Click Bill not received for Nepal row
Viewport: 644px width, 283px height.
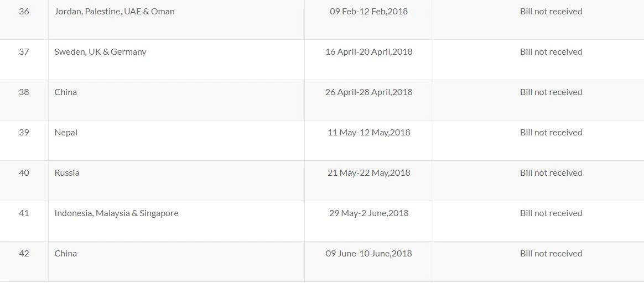(x=550, y=132)
